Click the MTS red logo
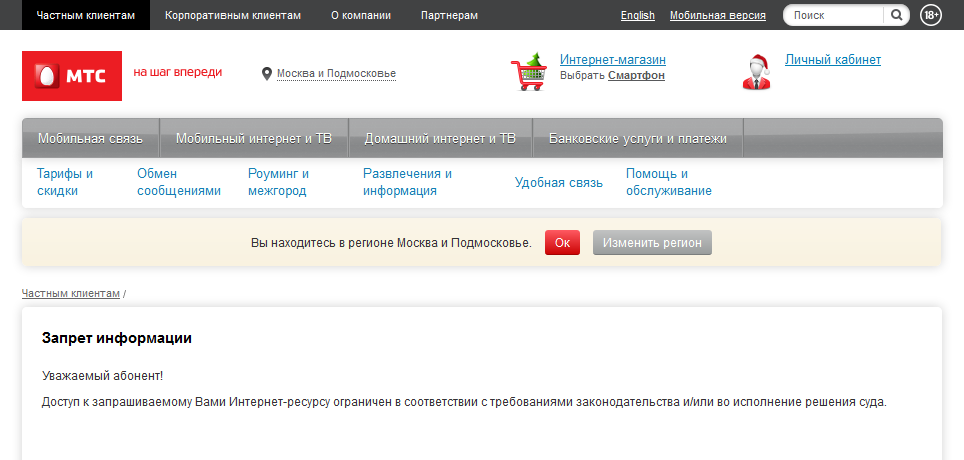Image resolution: width=964 pixels, height=460 pixels. (x=72, y=76)
